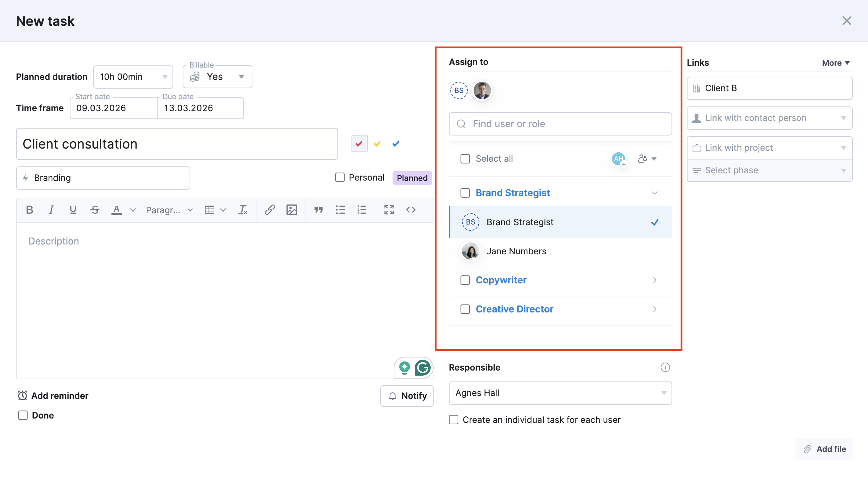868x481 pixels.
Task: Click the AH add-me avatar icon
Action: tap(619, 159)
